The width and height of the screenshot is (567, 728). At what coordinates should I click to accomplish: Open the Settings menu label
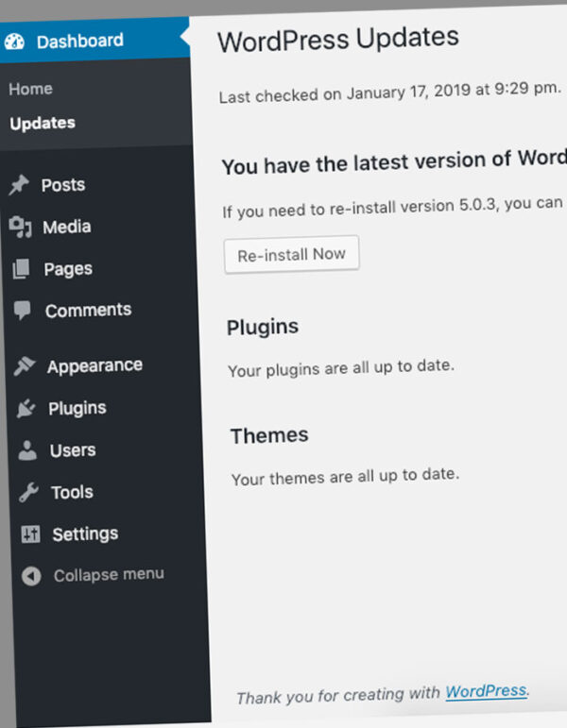pos(85,533)
